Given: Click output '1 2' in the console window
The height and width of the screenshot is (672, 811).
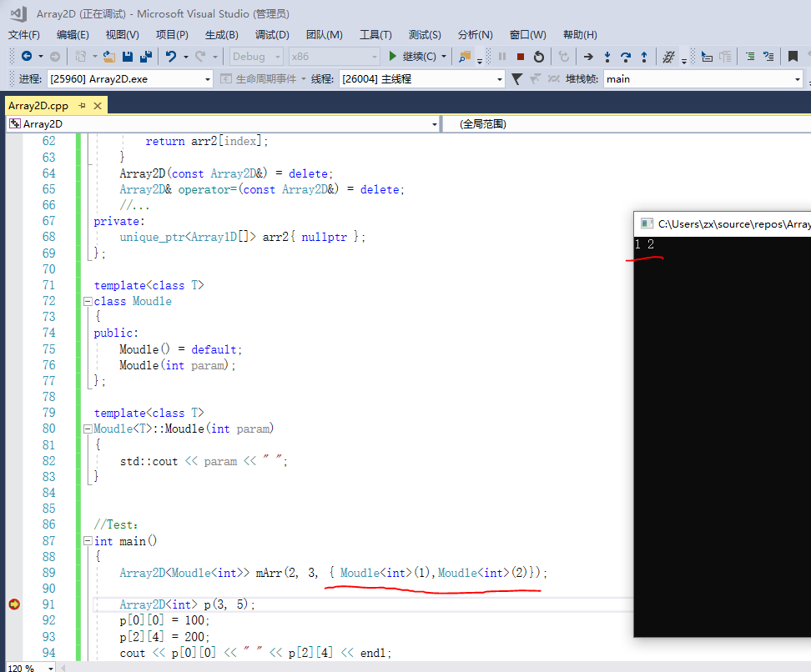Looking at the screenshot, I should click(x=644, y=244).
